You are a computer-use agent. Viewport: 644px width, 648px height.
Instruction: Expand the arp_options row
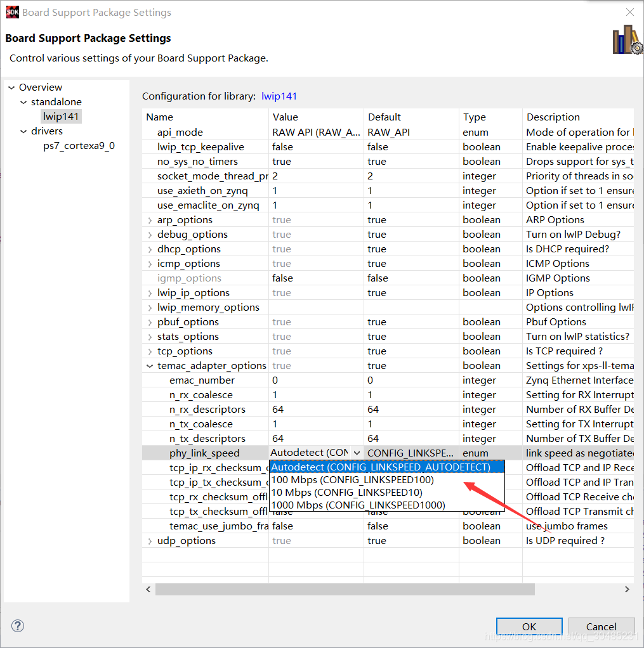tap(150, 220)
